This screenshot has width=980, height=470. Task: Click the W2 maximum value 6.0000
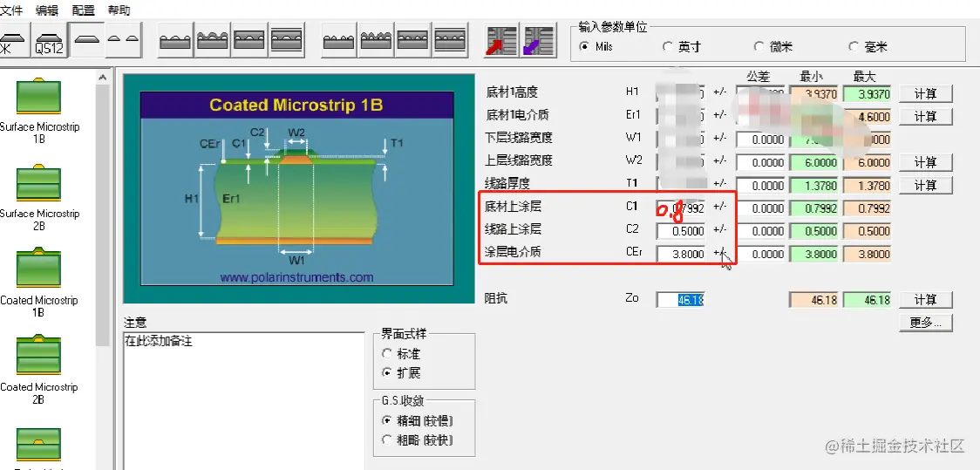tap(867, 162)
